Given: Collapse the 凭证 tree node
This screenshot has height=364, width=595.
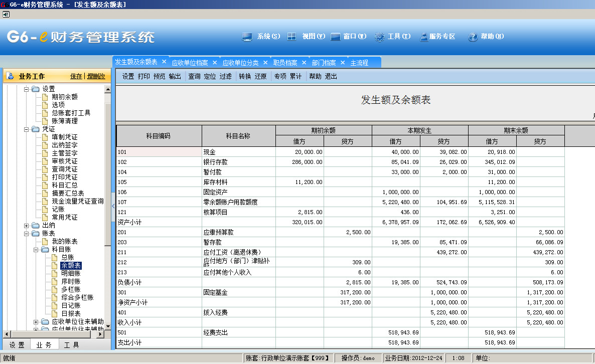Looking at the screenshot, I should coord(27,129).
